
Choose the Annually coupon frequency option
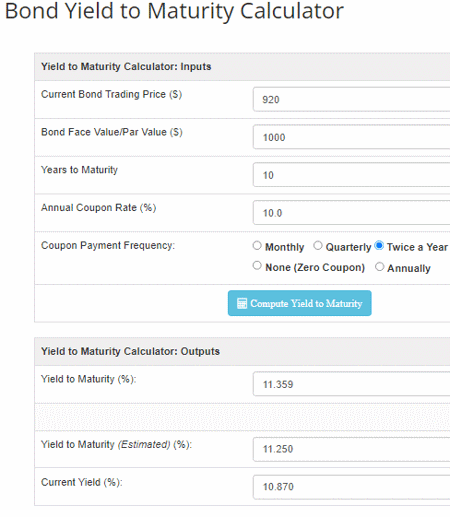(379, 267)
